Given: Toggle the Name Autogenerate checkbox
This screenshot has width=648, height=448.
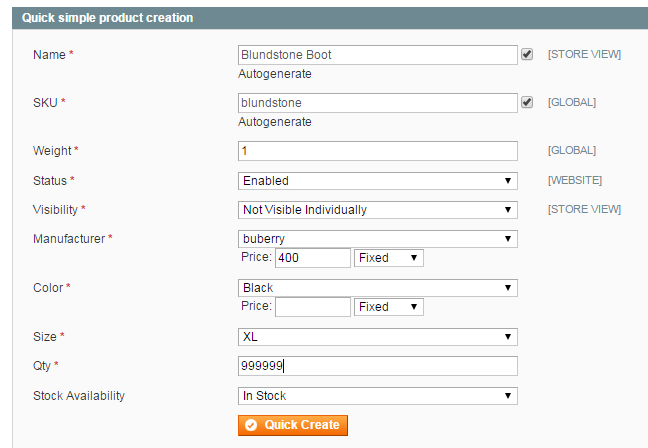Looking at the screenshot, I should (x=527, y=54).
